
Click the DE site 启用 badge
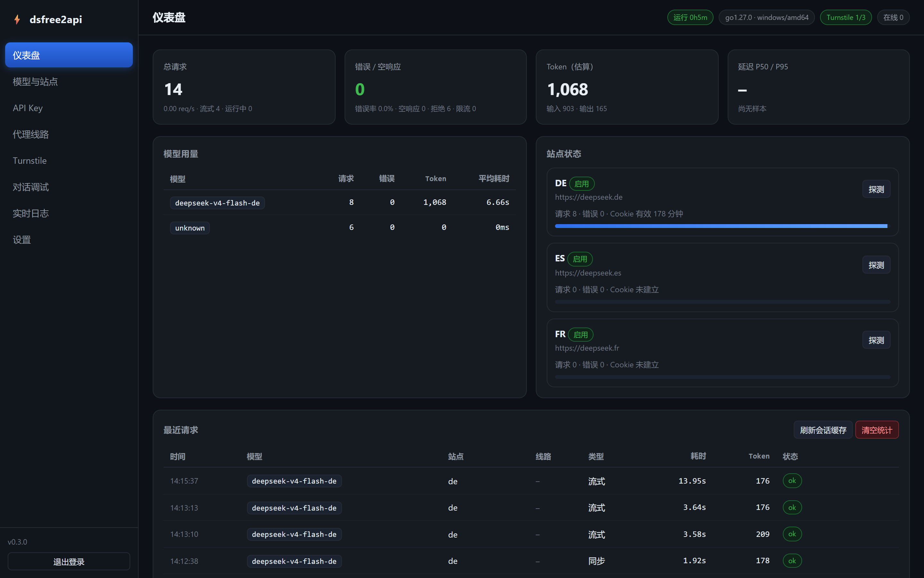pos(582,184)
